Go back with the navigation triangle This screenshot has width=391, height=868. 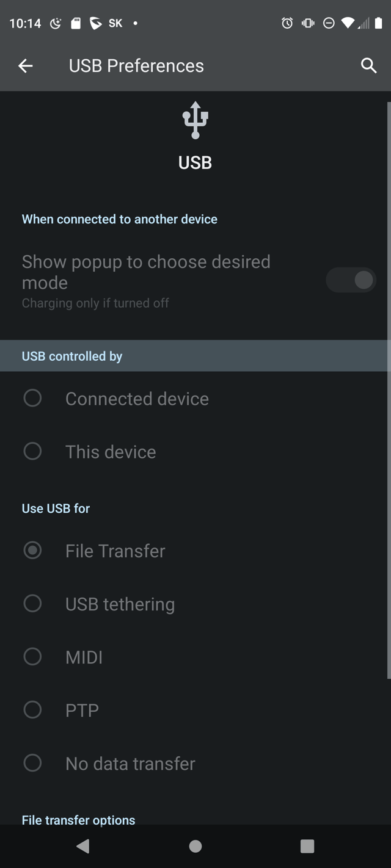point(83,845)
